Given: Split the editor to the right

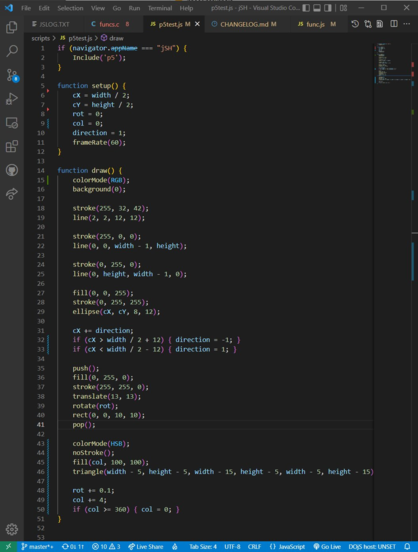Looking at the screenshot, I should click(x=394, y=24).
